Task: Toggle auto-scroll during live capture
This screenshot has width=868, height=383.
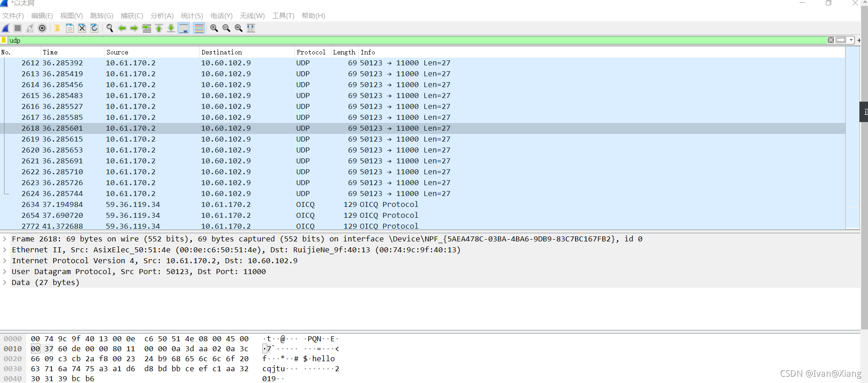Action: [184, 28]
